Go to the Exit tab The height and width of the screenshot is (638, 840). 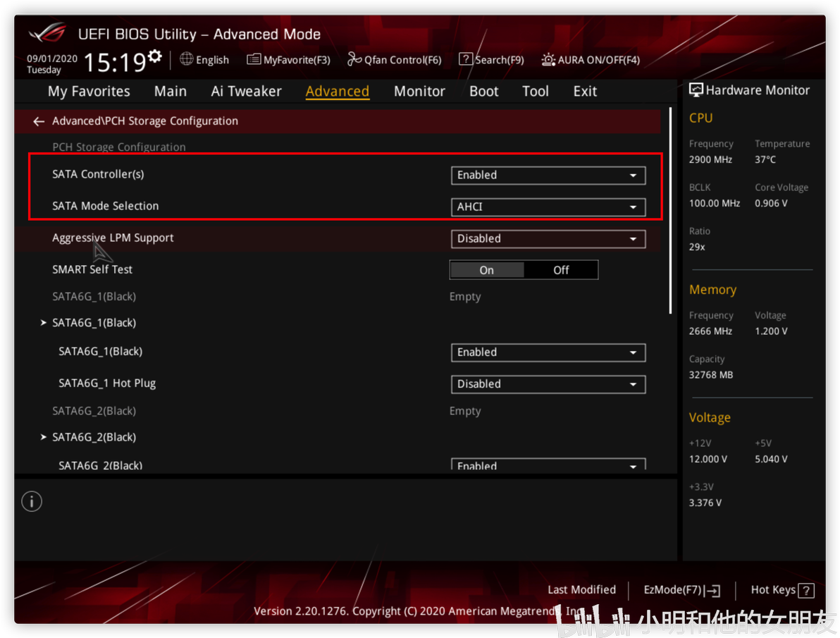[x=585, y=91]
